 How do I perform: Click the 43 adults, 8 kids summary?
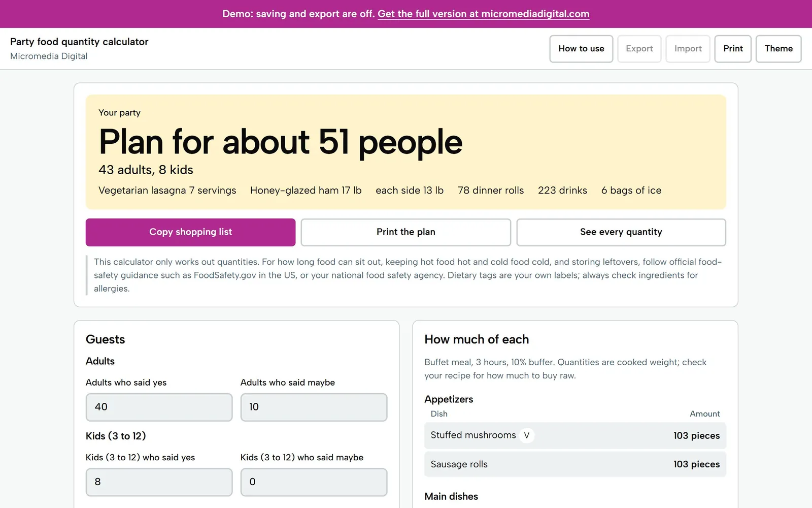point(146,170)
